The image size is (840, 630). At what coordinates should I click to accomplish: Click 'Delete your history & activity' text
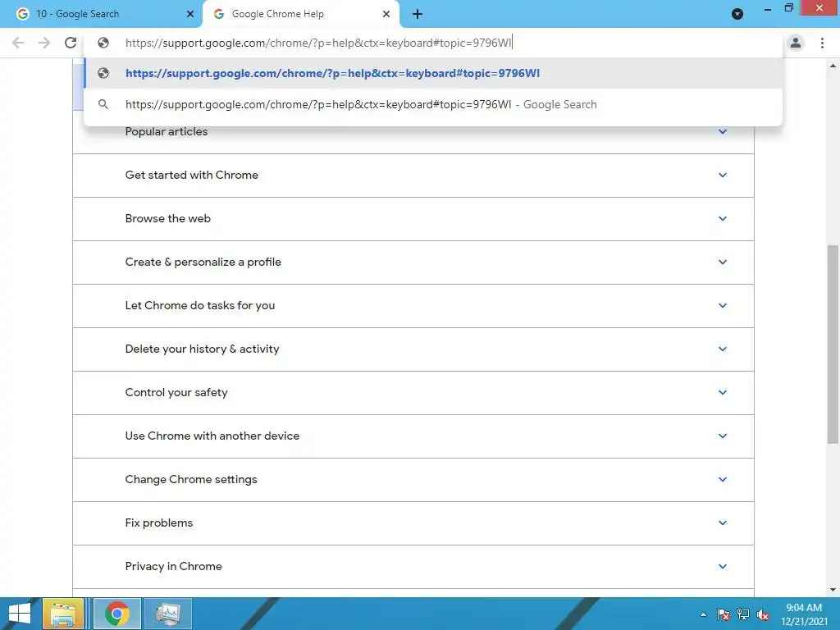click(x=202, y=349)
